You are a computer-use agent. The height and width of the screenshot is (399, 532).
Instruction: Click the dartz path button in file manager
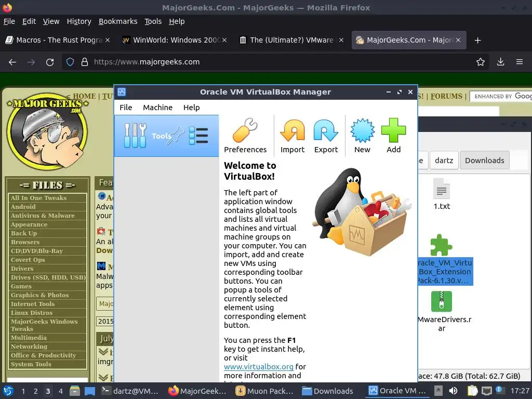pyautogui.click(x=444, y=160)
